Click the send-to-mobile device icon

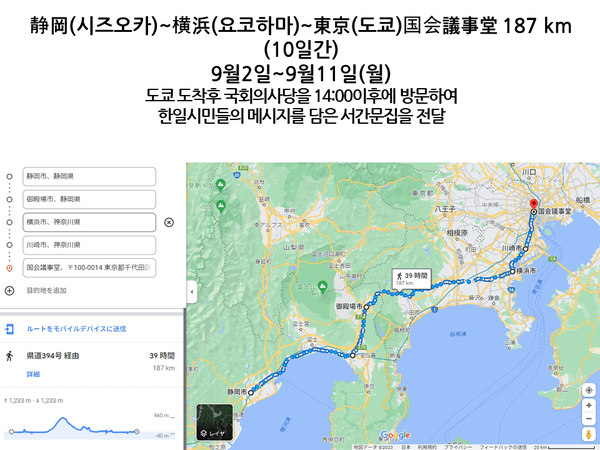10,328
